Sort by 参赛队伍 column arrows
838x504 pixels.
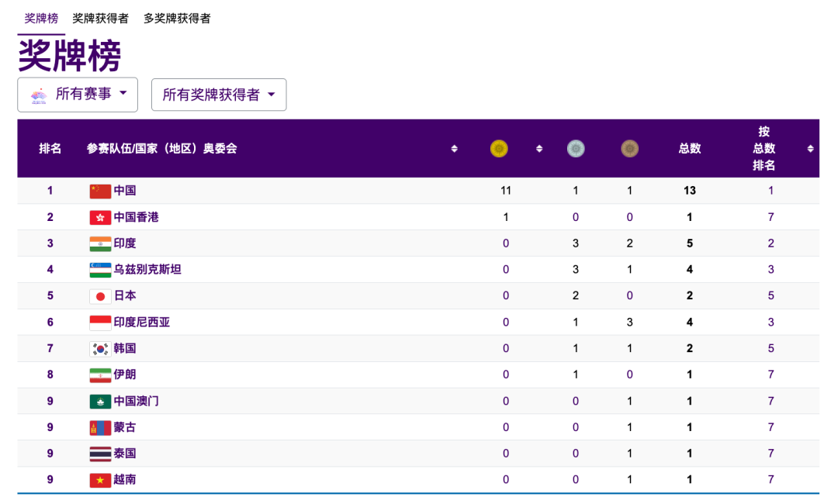[x=455, y=149]
